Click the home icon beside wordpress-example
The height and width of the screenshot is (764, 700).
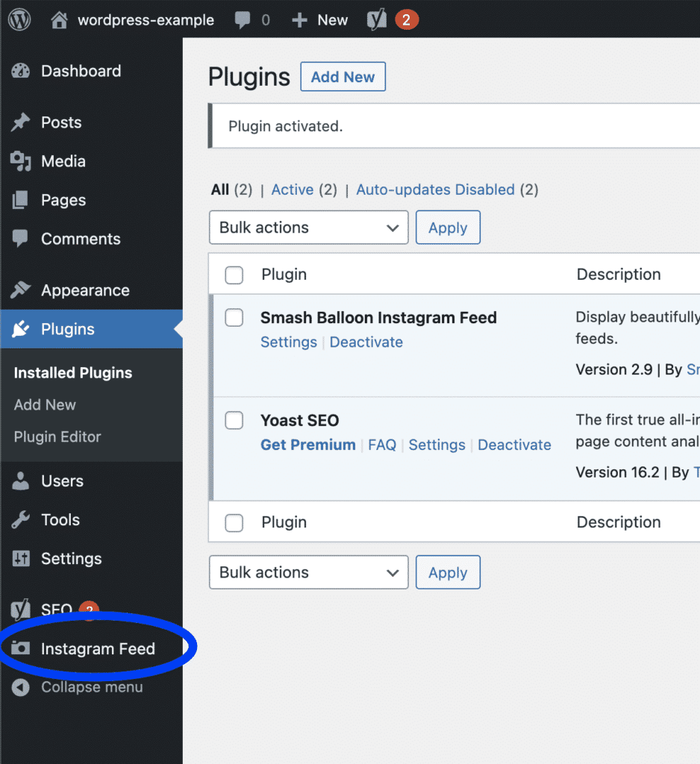60,20
